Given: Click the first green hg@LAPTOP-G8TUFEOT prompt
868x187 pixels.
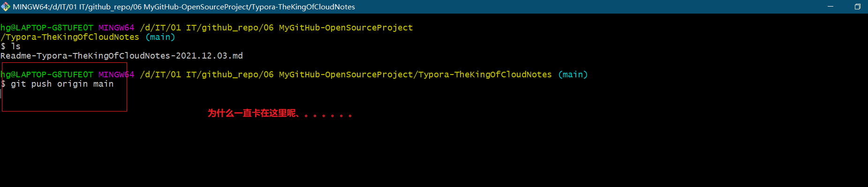Looking at the screenshot, I should (x=47, y=28).
